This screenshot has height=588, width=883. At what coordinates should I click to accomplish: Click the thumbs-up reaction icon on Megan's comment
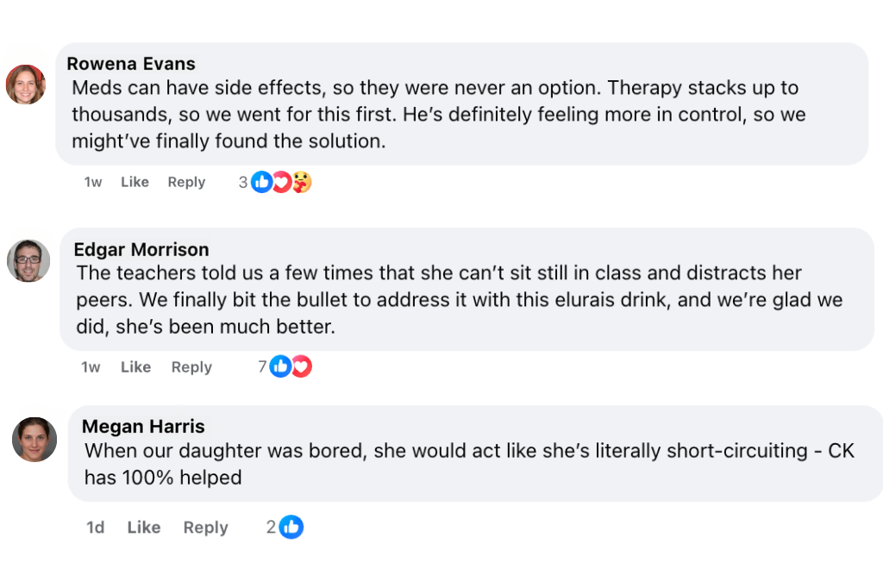[x=291, y=527]
